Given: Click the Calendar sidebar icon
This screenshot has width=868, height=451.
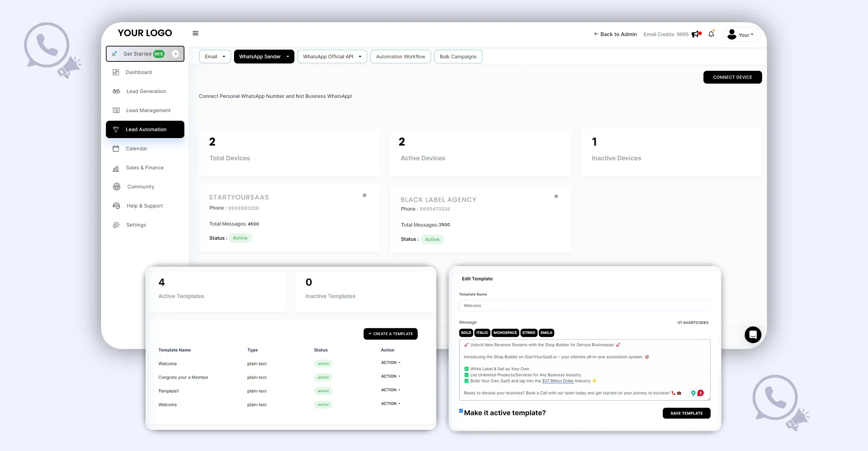Looking at the screenshot, I should point(116,148).
